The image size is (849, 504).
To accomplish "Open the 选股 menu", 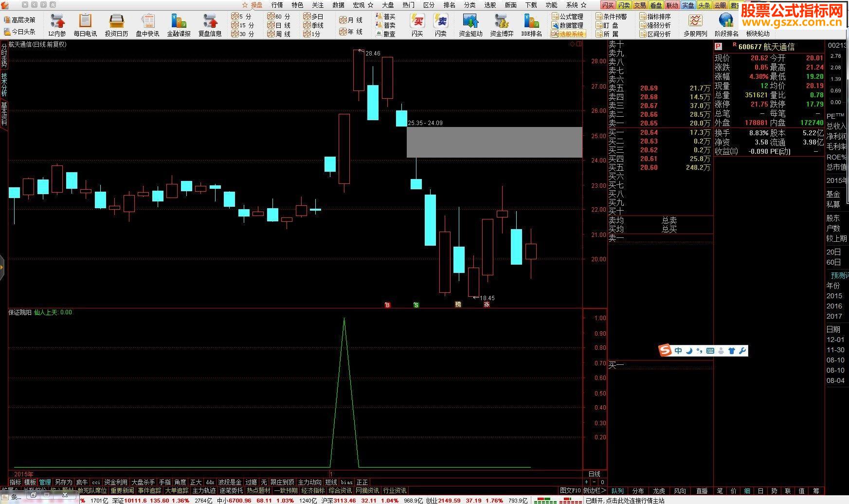I will pos(490,5).
